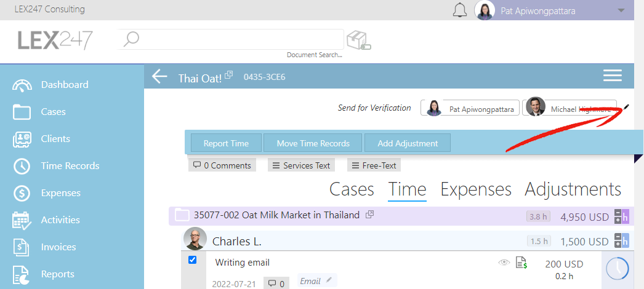This screenshot has width=644, height=289.
Task: Click the 200 USD amount
Action: click(564, 264)
